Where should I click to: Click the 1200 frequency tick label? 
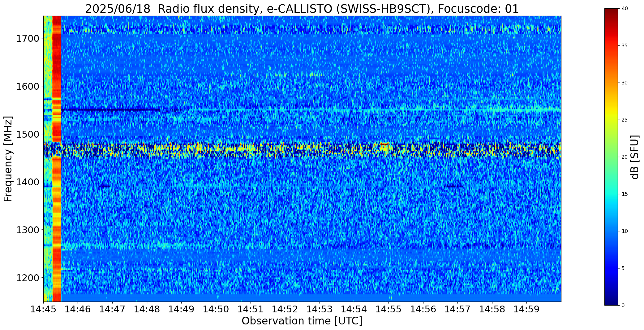click(28, 278)
